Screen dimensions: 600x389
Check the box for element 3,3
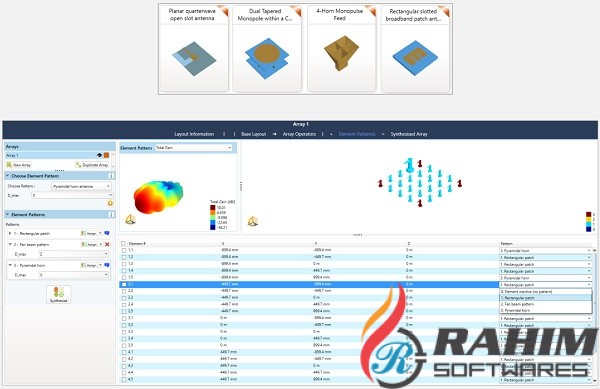tap(124, 332)
